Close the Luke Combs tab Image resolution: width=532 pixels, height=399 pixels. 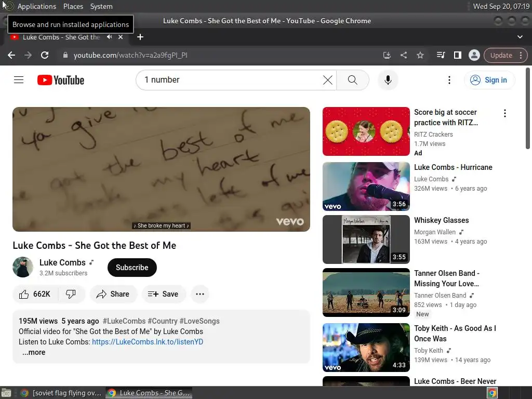(121, 37)
